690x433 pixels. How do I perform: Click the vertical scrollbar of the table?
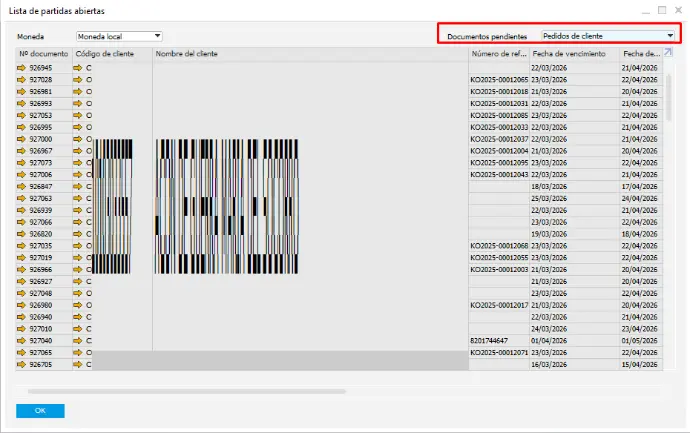[668, 90]
